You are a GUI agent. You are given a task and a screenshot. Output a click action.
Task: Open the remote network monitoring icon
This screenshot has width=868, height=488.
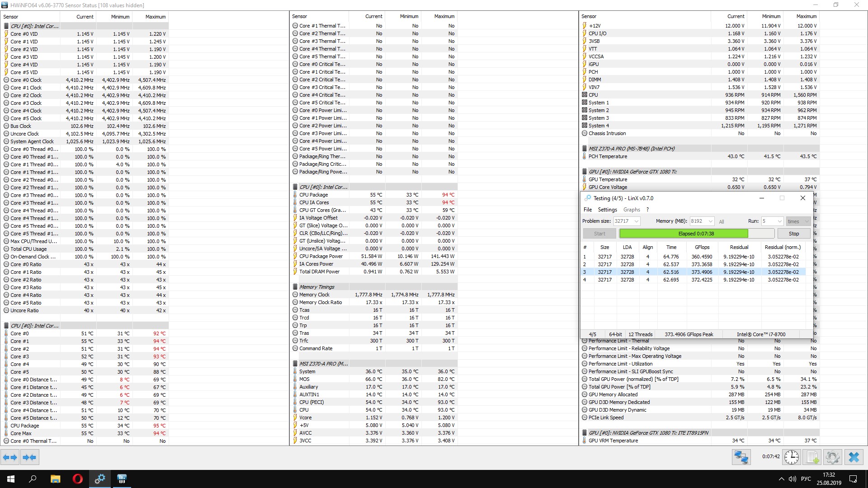[x=741, y=457]
